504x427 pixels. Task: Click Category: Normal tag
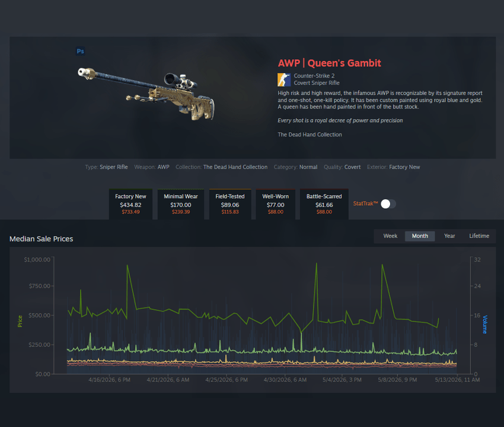pos(295,167)
